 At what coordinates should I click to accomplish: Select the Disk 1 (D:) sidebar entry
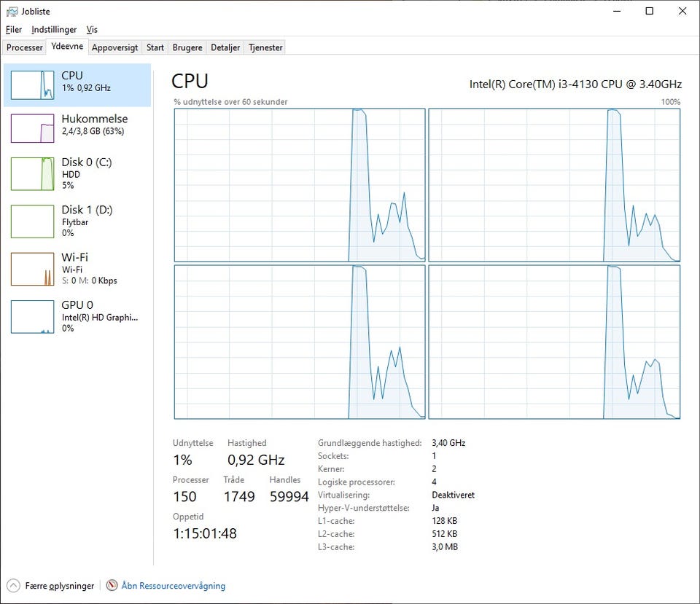[x=77, y=221]
